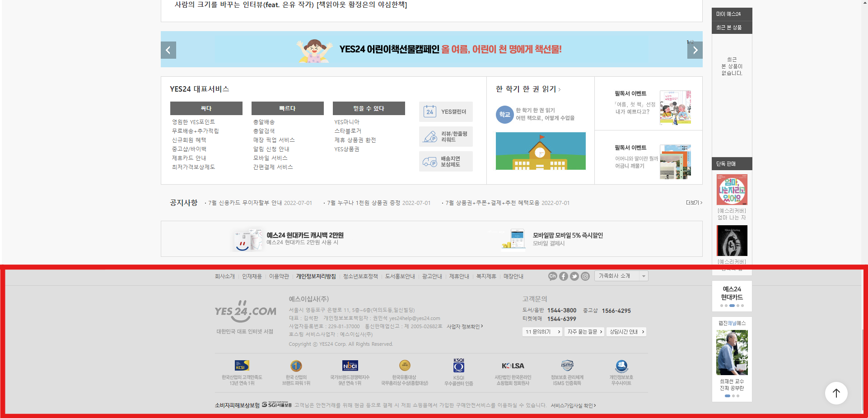Viewport: 868px width, 418px height.
Task: Open the 단독 판매 side panel header
Action: pos(732,164)
